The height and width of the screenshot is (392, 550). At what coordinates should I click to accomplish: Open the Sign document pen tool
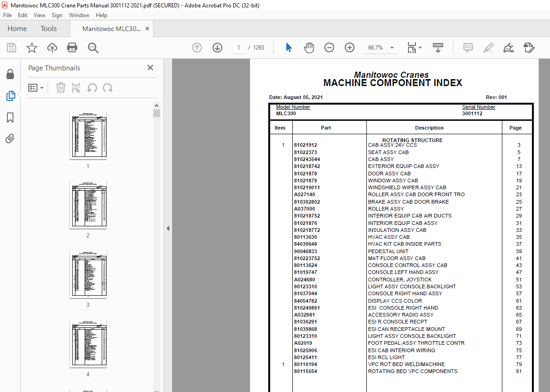click(508, 48)
